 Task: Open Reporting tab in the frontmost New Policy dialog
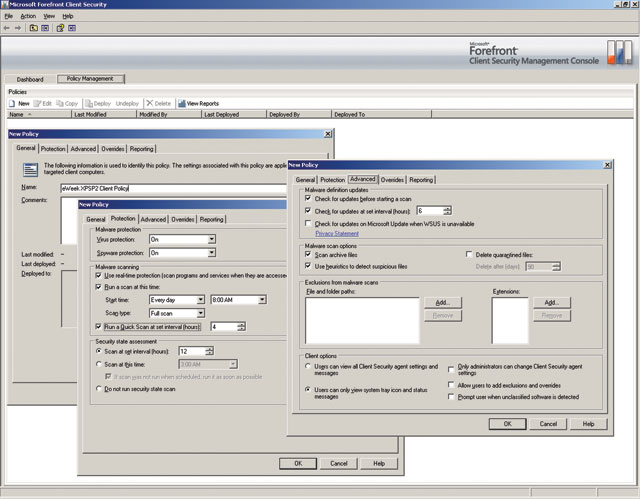421,180
